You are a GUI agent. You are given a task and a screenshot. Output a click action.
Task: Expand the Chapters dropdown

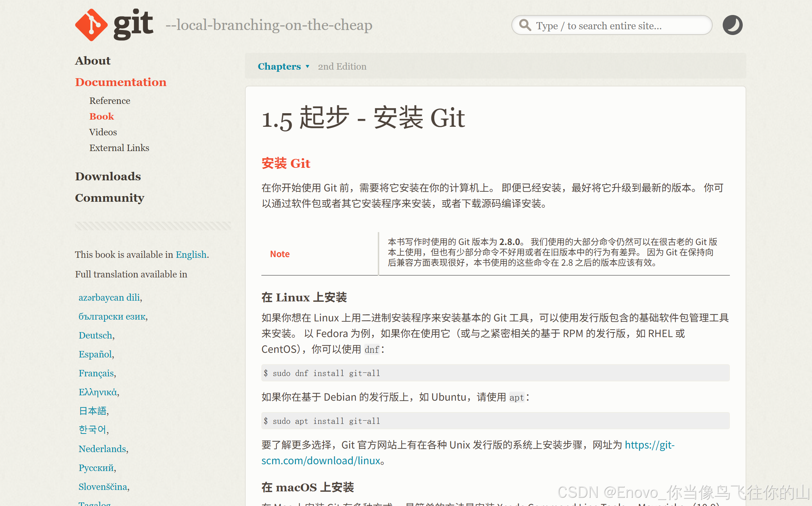pyautogui.click(x=284, y=66)
